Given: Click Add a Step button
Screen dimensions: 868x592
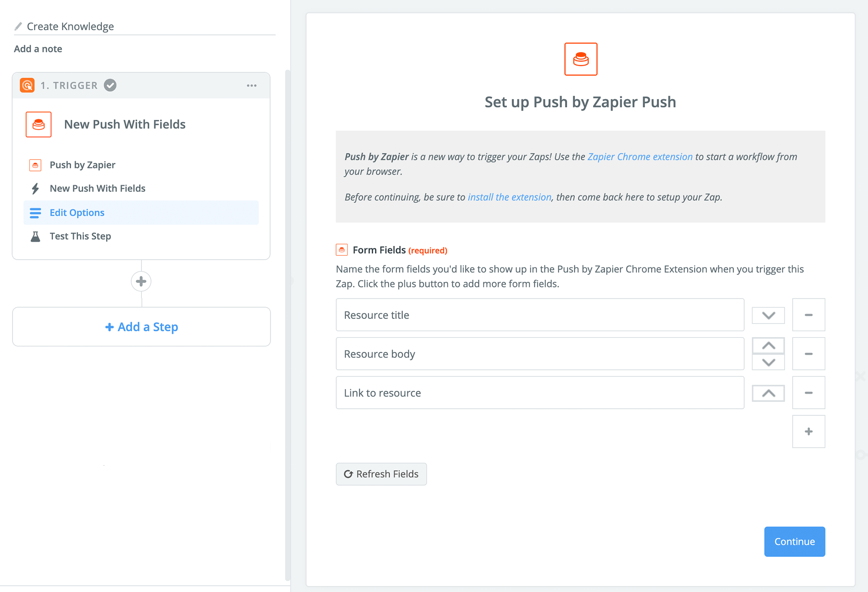Looking at the screenshot, I should [x=141, y=326].
